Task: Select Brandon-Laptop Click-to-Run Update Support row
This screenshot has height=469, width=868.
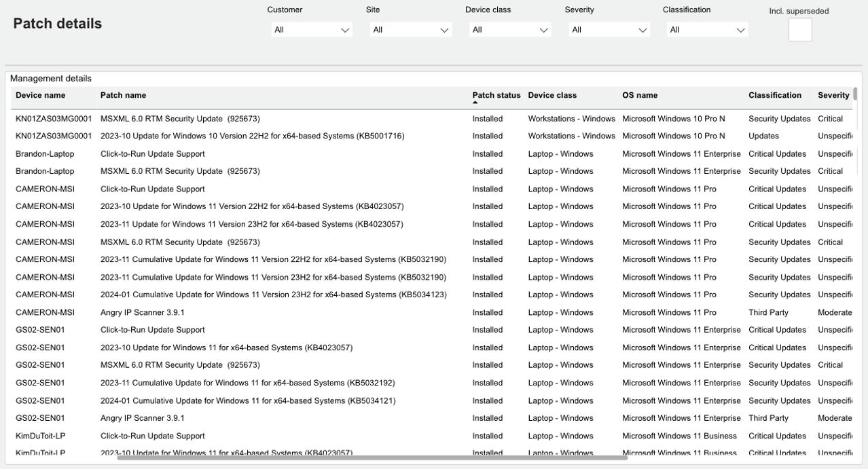Action: [x=152, y=154]
